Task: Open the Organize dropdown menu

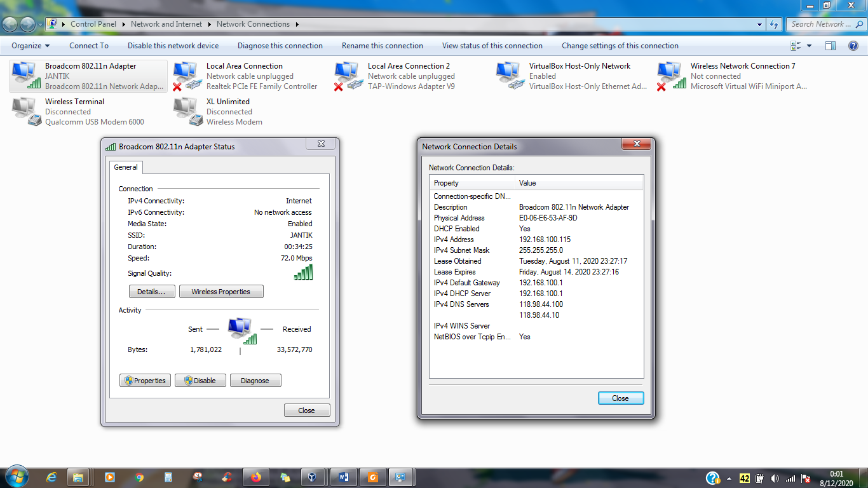Action: [31, 46]
